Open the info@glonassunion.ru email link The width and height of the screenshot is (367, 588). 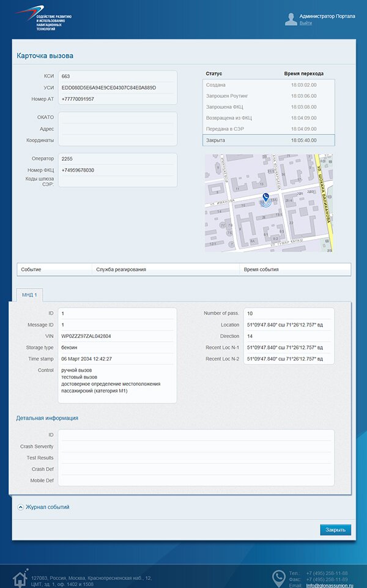point(330,586)
